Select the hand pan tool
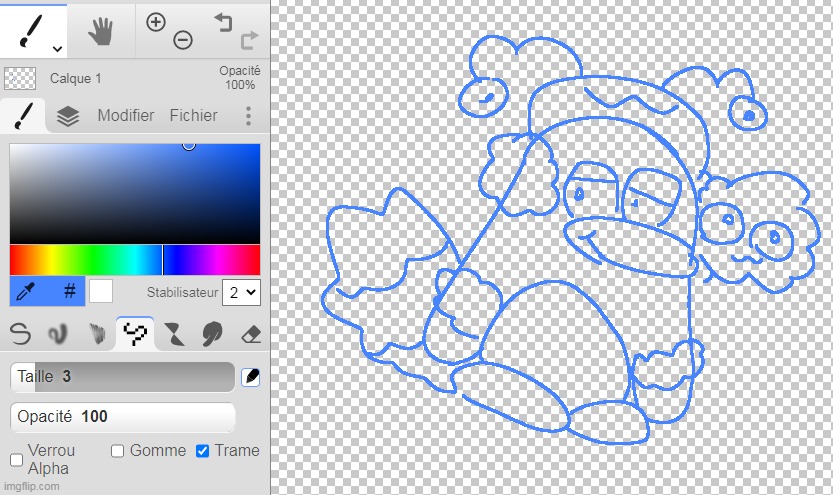 (100, 31)
